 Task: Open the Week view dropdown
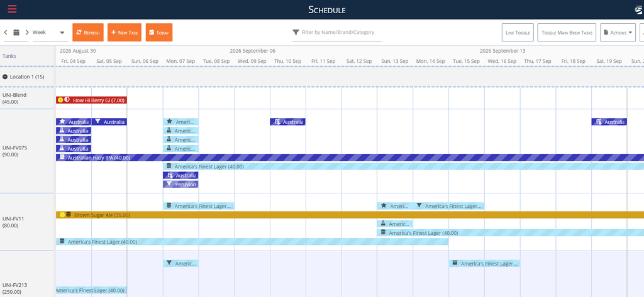click(x=50, y=33)
